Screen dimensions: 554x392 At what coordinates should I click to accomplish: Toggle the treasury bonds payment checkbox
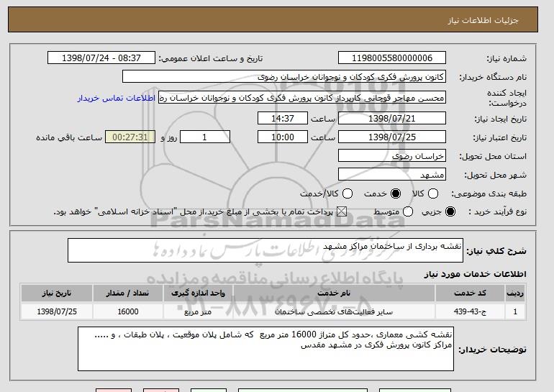342,211
